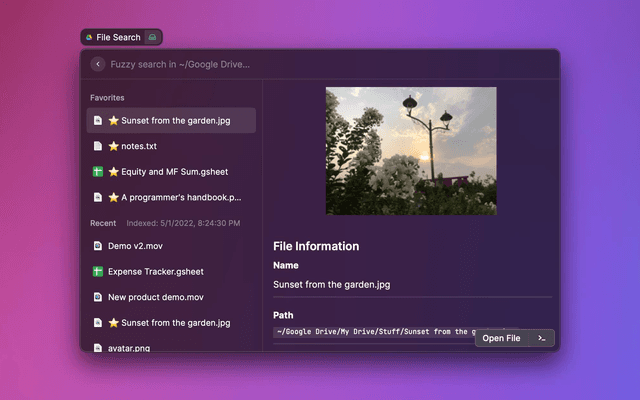640x400 pixels.
Task: Toggle star on Favorites Sunset from the garden.jpg
Action: (x=114, y=121)
